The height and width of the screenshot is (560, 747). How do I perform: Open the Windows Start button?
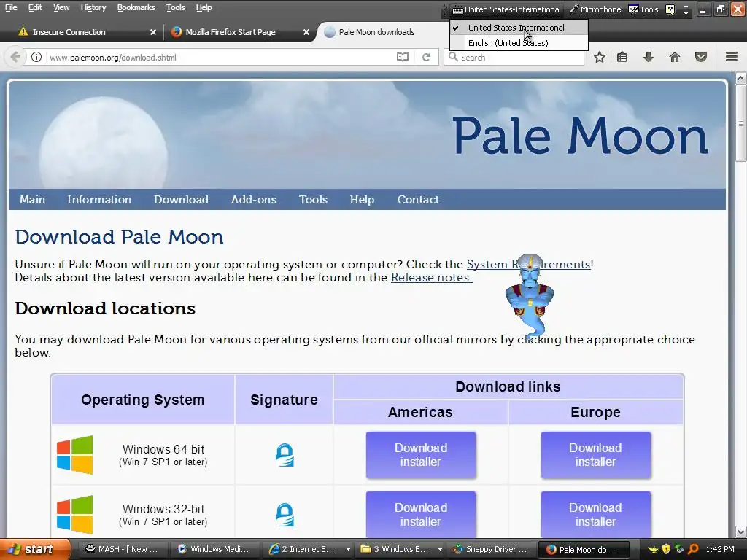34,549
